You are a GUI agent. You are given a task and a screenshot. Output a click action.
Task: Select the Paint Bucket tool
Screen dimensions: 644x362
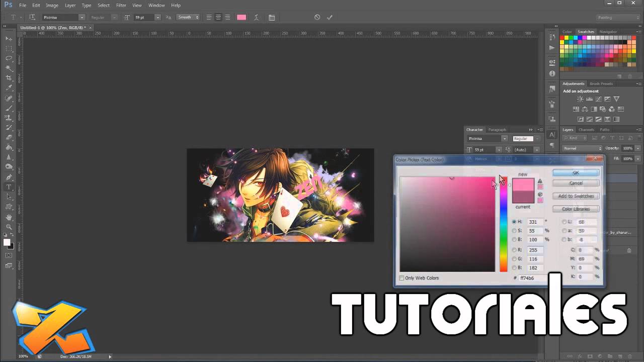coord(9,147)
